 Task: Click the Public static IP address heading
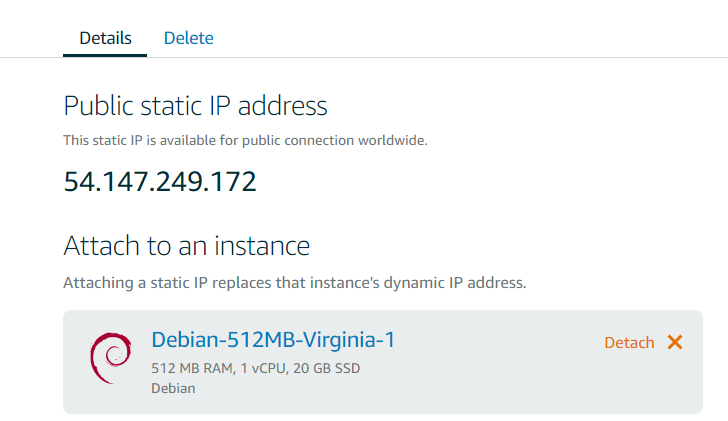pyautogui.click(x=195, y=106)
